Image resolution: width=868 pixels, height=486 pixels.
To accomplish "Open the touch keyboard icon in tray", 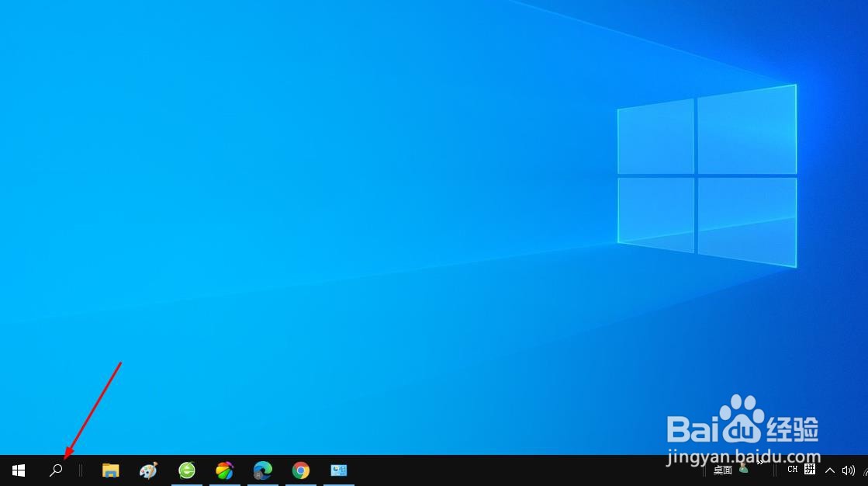I will [x=809, y=470].
